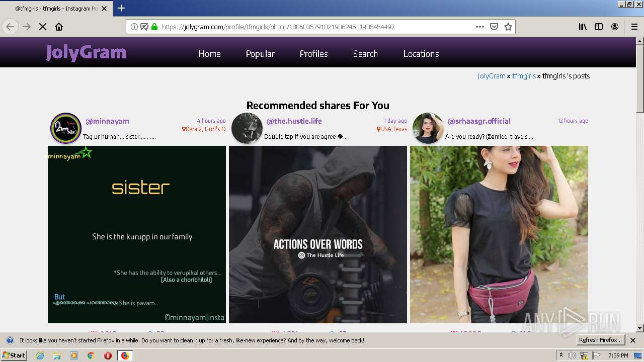Save page to Pocket
This screenshot has width=644, height=362.
pos(494,27)
